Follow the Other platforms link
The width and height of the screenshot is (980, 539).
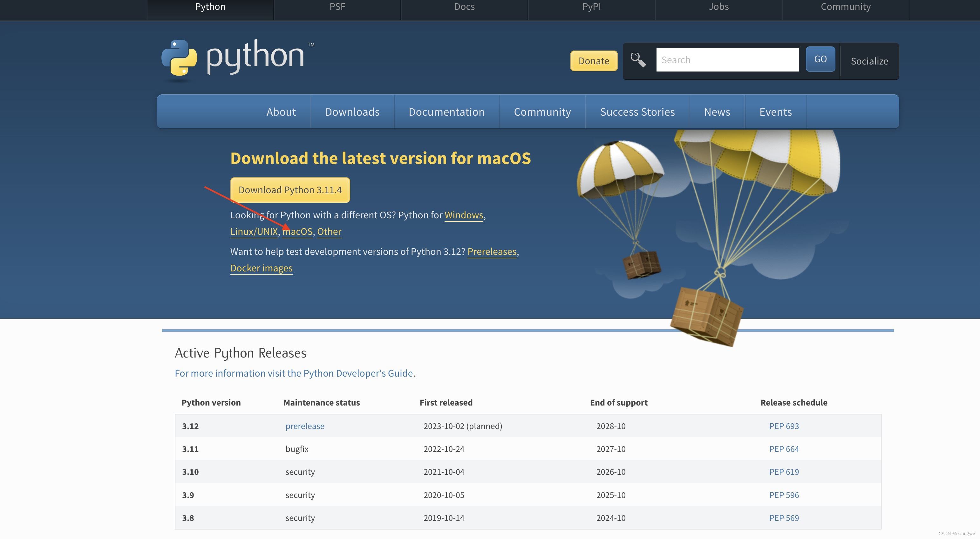(329, 232)
